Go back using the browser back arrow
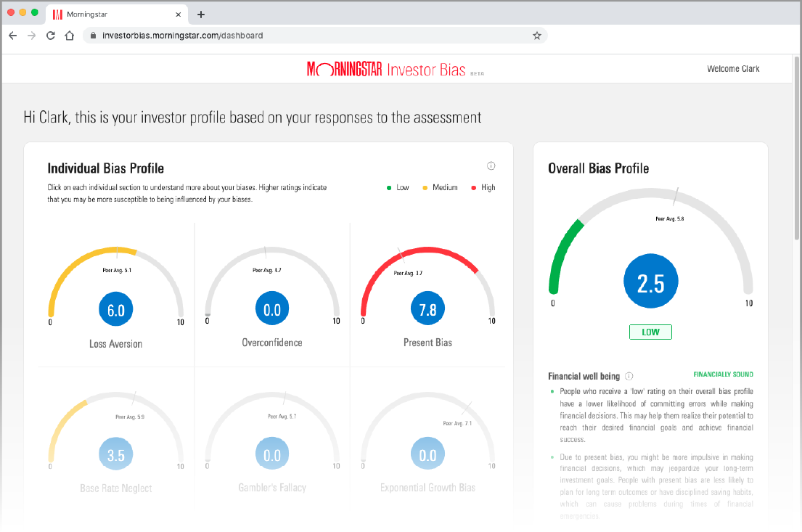The width and height of the screenshot is (802, 532). pos(13,36)
